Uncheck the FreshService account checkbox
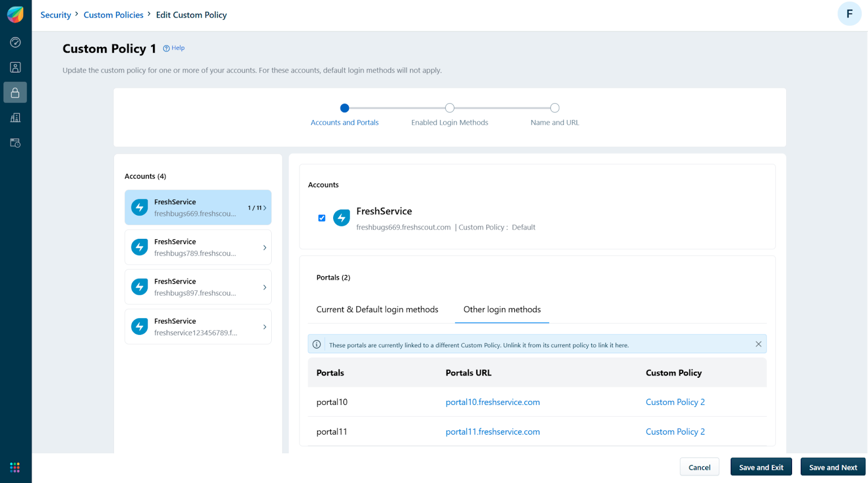Screen dimensions: 868x483 click(x=322, y=218)
